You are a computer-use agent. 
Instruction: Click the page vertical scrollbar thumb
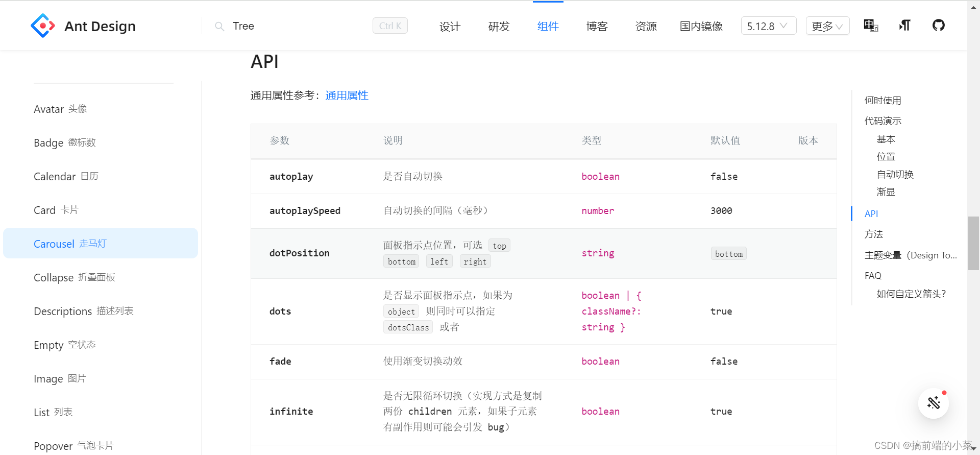coord(973,243)
